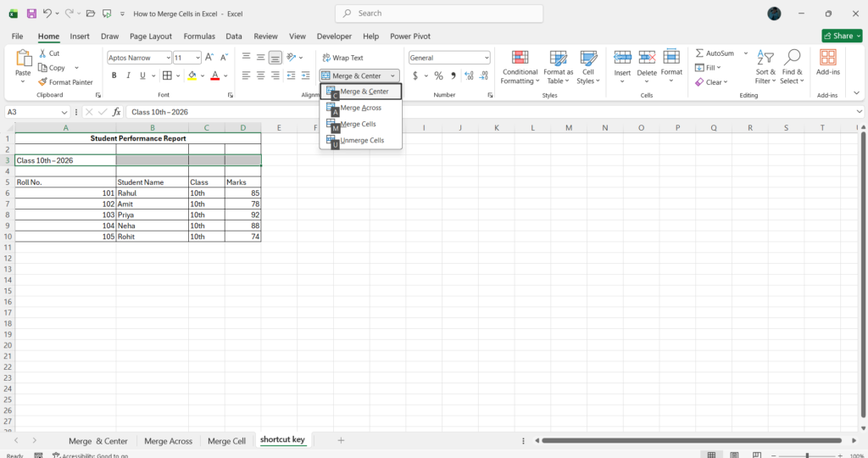Open Cell Styles gallery

(x=588, y=68)
